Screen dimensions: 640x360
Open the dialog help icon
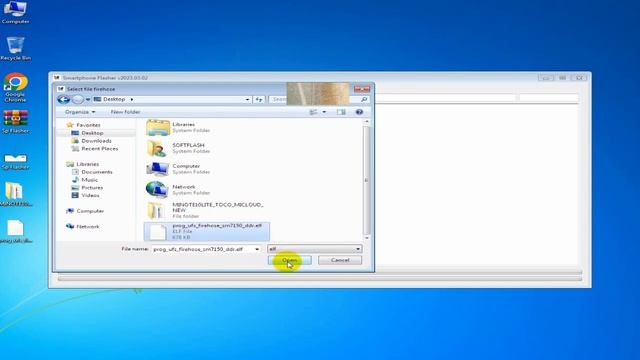pos(359,112)
